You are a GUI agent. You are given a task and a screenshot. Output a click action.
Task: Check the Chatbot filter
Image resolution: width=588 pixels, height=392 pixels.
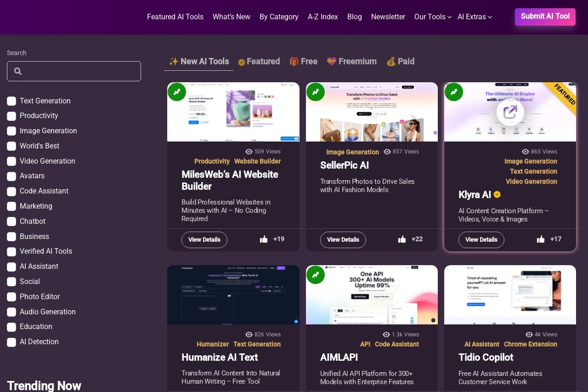pyautogui.click(x=11, y=222)
